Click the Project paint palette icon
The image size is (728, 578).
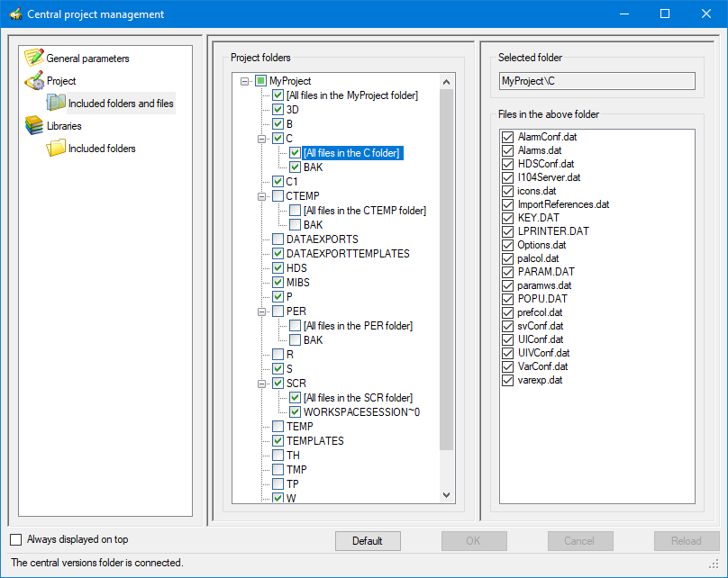[34, 81]
